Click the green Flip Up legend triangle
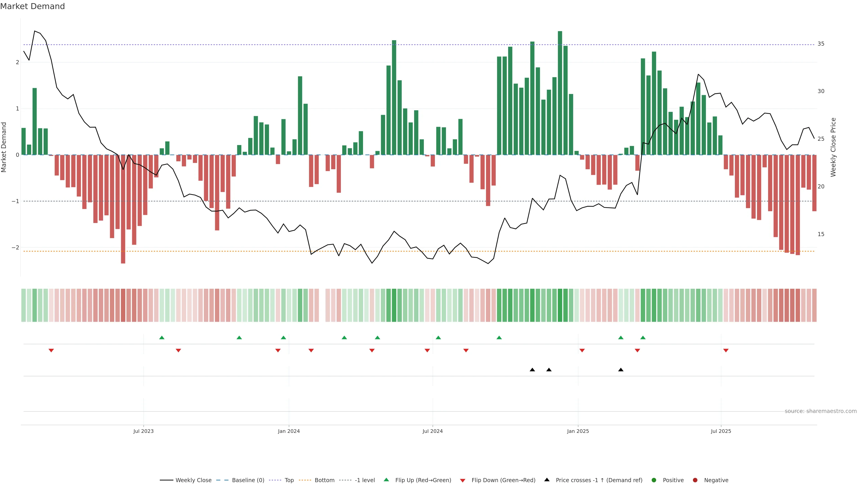Screen dimensions: 868x488 point(387,480)
